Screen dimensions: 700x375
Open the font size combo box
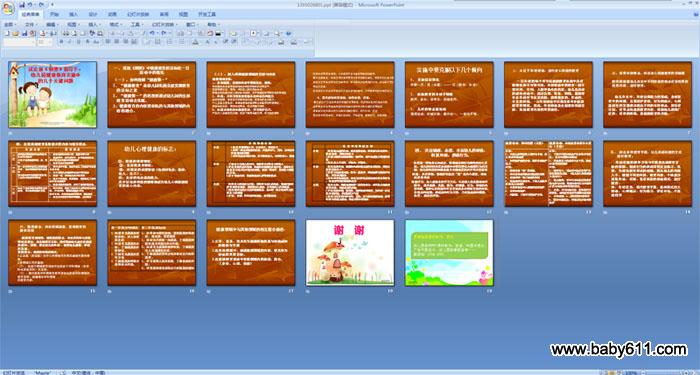pyautogui.click(x=45, y=42)
